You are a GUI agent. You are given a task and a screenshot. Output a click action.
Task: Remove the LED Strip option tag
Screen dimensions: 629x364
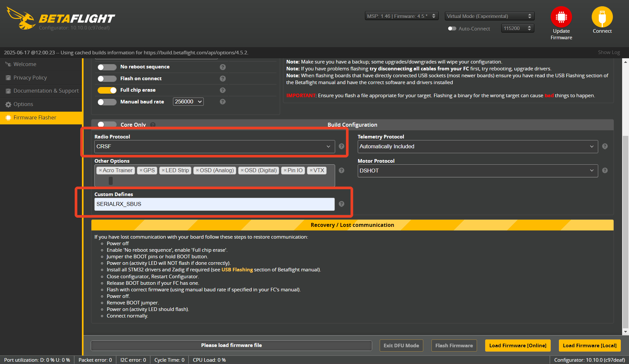pyautogui.click(x=163, y=170)
